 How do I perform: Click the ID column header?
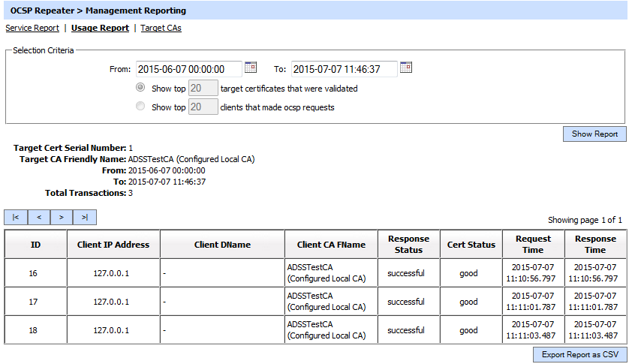point(35,245)
